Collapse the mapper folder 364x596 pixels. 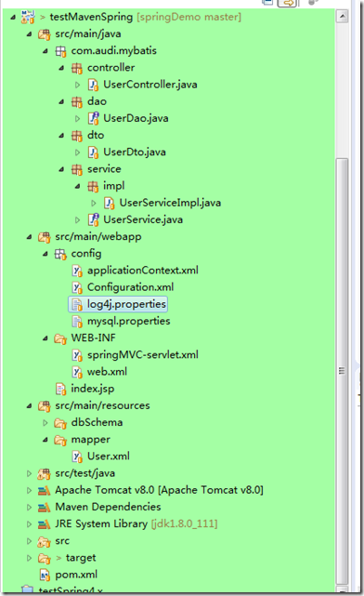point(45,440)
